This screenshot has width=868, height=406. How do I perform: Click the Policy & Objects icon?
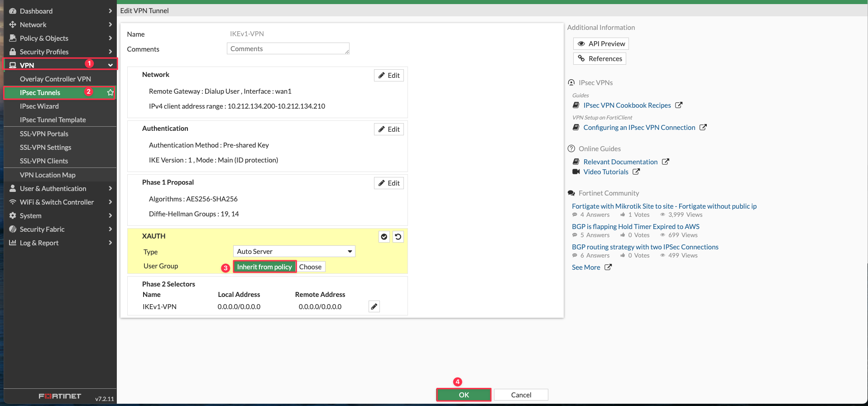pos(13,38)
